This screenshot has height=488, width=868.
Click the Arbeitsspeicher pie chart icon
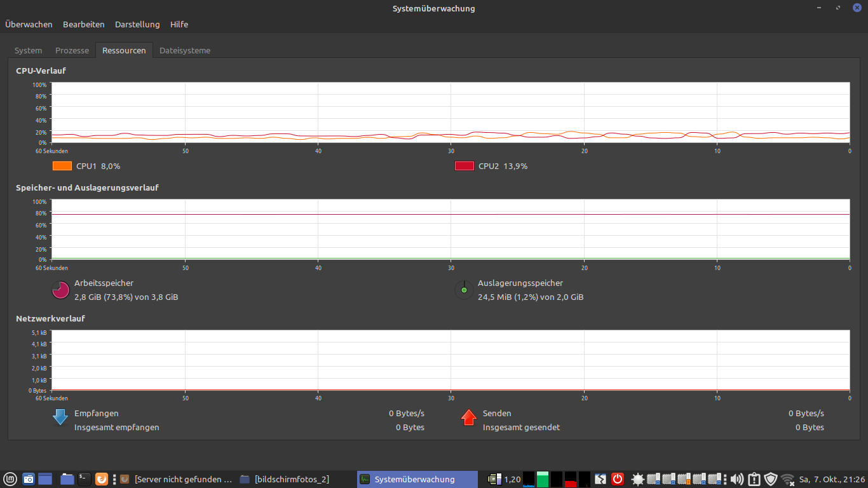60,290
